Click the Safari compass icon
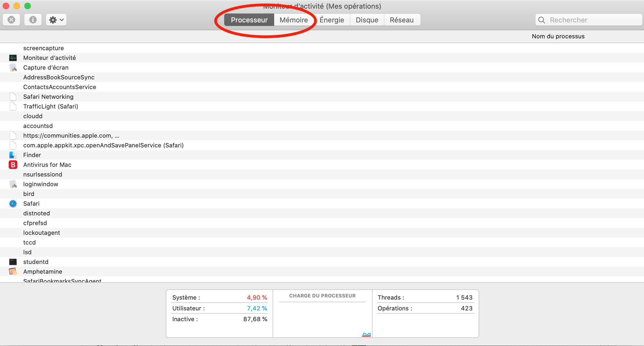 (13, 203)
